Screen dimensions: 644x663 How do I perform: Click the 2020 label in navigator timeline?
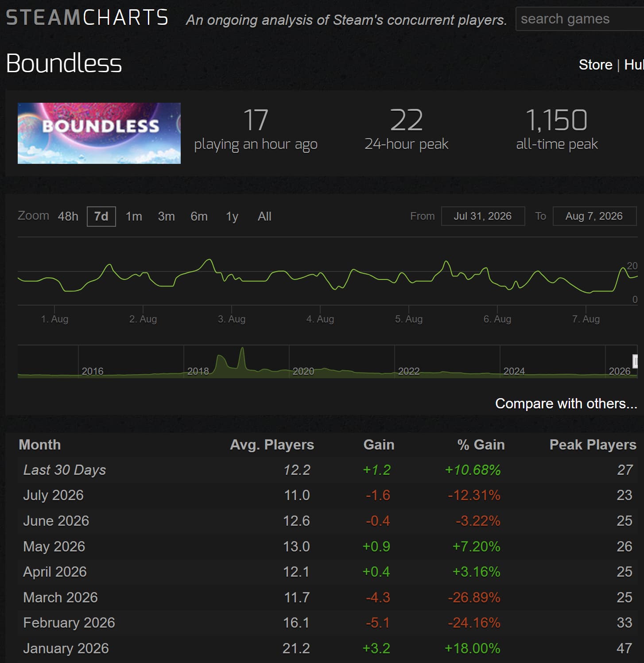click(303, 371)
